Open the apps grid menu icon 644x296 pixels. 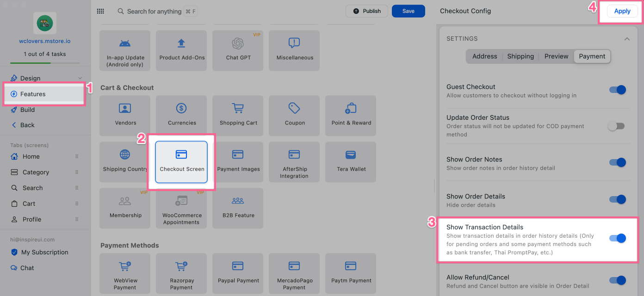100,11
